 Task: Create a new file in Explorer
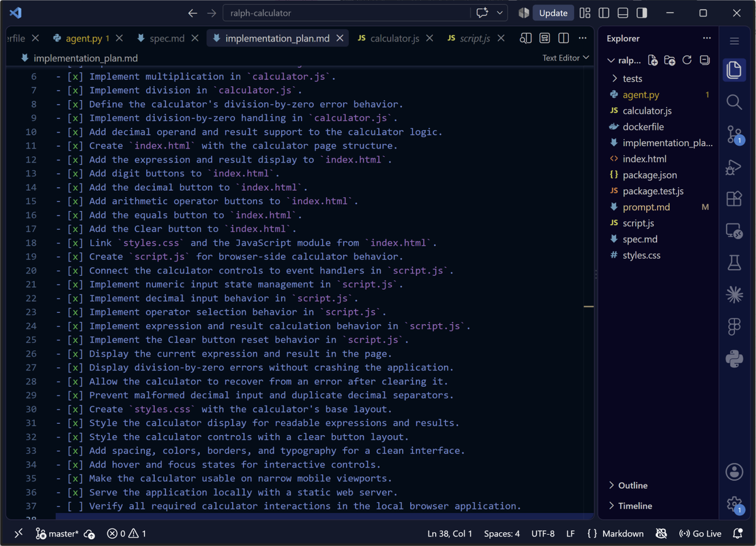653,60
